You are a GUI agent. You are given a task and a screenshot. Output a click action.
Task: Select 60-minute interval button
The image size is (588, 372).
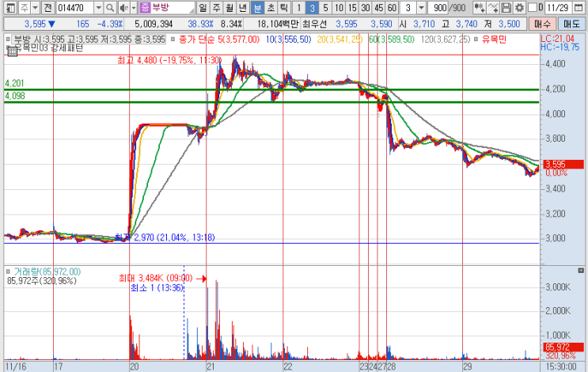click(x=392, y=7)
